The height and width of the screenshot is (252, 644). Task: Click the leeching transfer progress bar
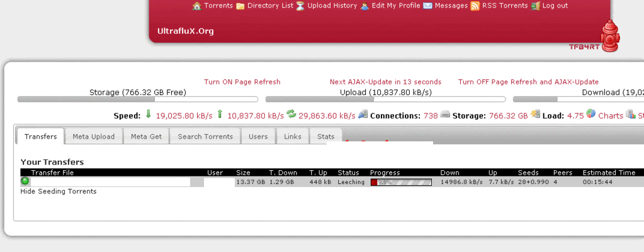tap(400, 182)
